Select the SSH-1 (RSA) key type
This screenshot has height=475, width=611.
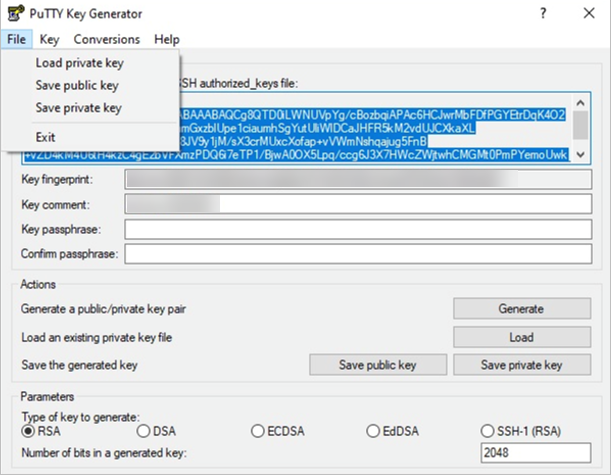pyautogui.click(x=521, y=431)
